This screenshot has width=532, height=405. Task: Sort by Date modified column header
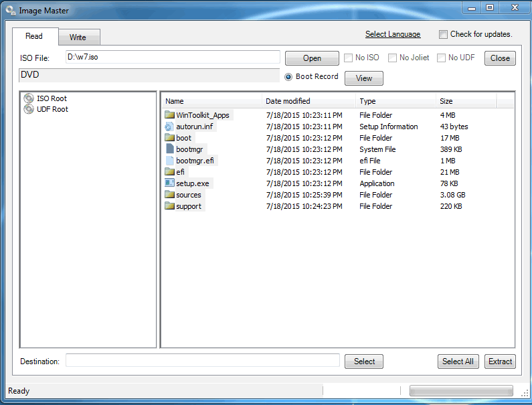tap(309, 101)
